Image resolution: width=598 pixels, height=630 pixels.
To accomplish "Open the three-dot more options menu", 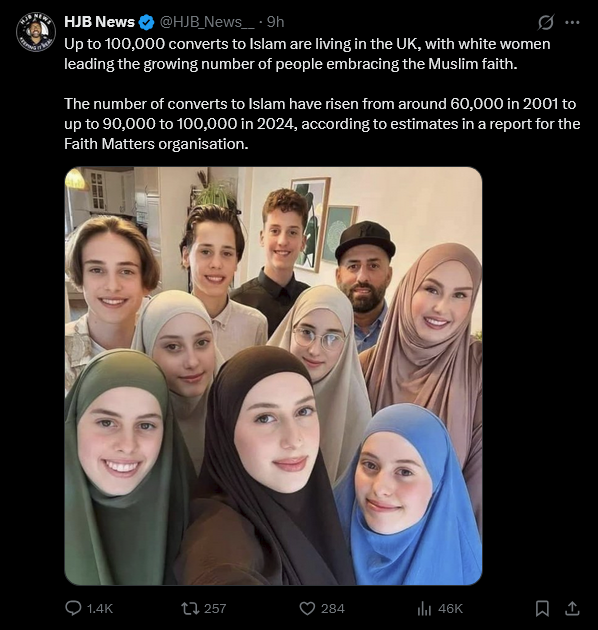I will [x=572, y=22].
